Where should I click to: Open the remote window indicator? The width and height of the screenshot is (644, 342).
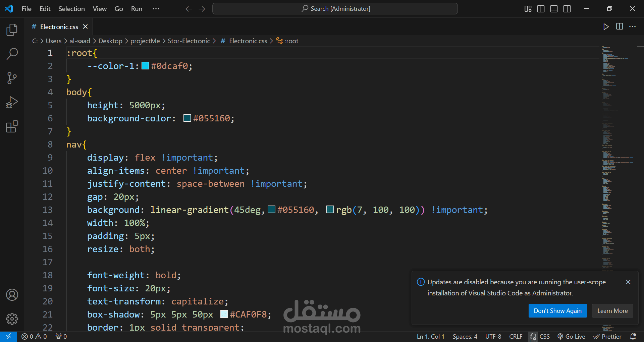(8, 336)
